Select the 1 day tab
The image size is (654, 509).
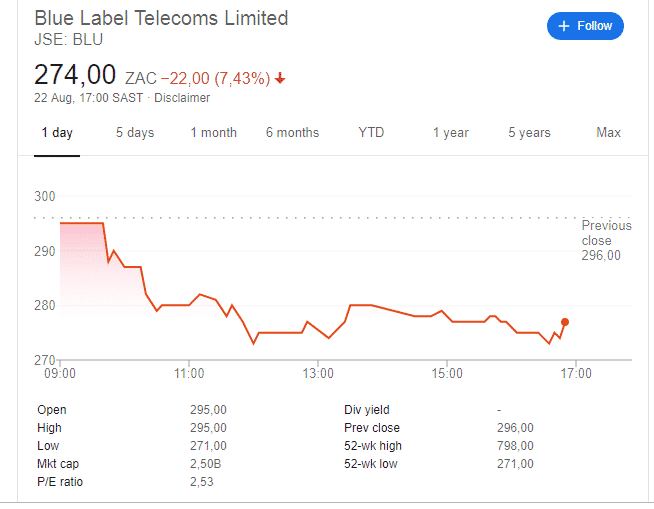57,133
